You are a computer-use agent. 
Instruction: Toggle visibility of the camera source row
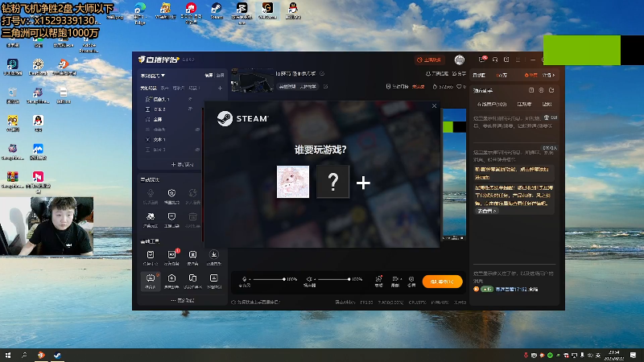click(190, 99)
